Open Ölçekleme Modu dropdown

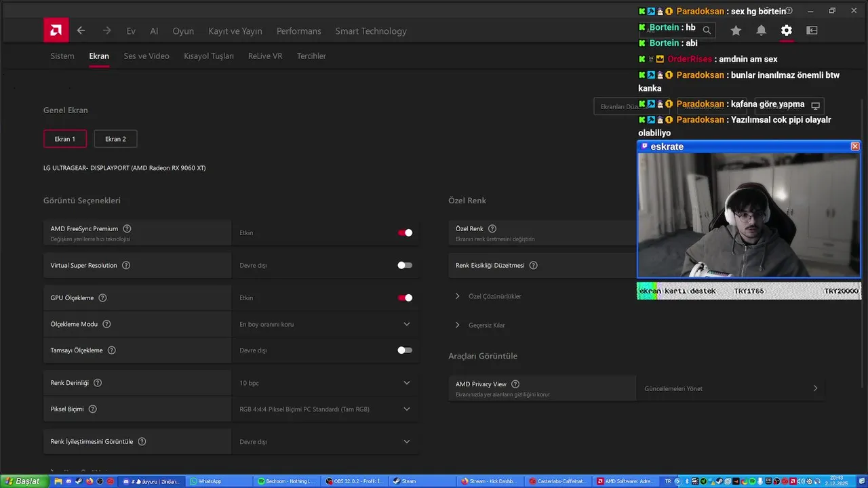325,324
